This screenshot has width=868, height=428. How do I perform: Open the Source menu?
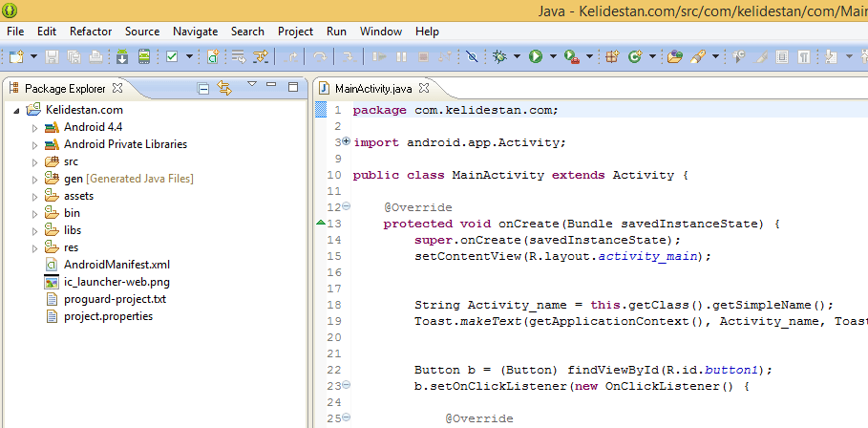(142, 31)
